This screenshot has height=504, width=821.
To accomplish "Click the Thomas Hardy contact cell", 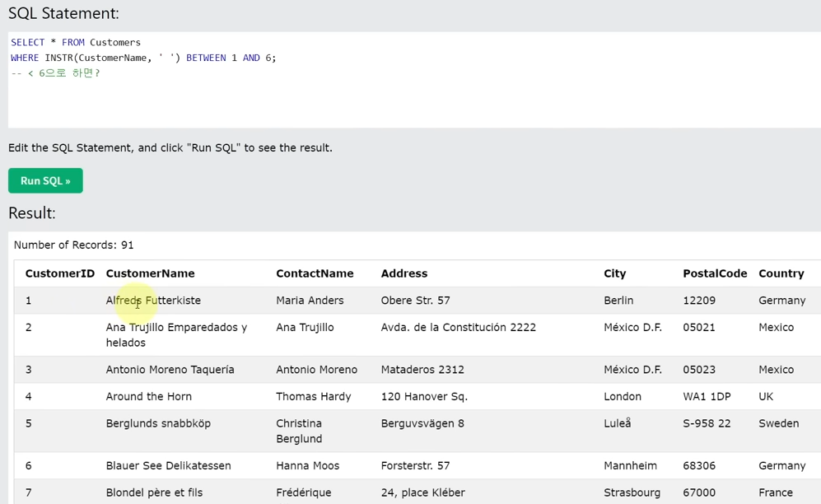I will point(314,396).
